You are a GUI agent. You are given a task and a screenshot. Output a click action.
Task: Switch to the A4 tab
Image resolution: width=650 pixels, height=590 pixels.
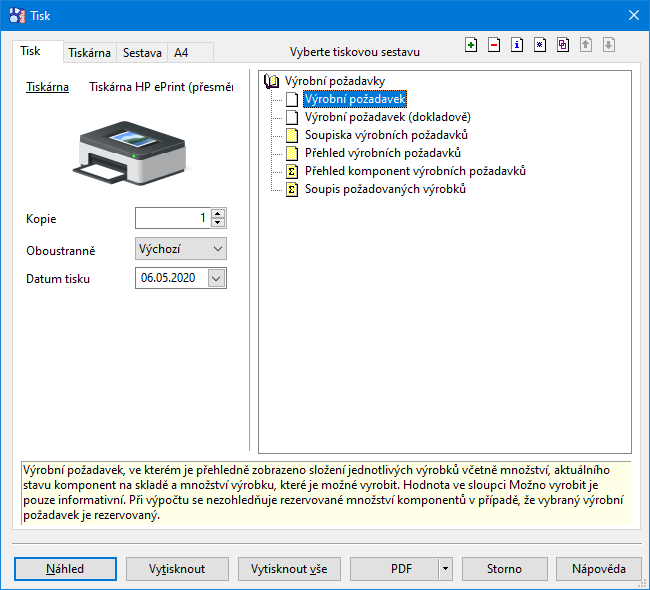[x=190, y=53]
